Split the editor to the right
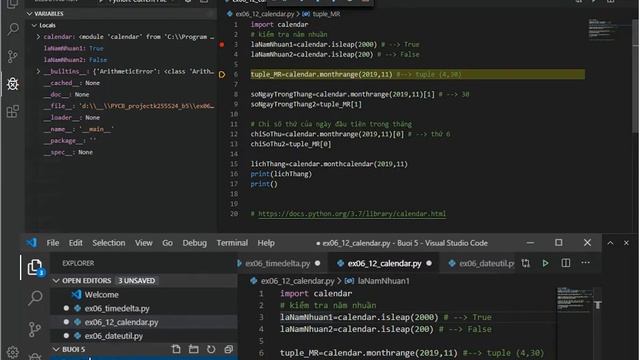This screenshot has width=640, height=360. click(566, 263)
